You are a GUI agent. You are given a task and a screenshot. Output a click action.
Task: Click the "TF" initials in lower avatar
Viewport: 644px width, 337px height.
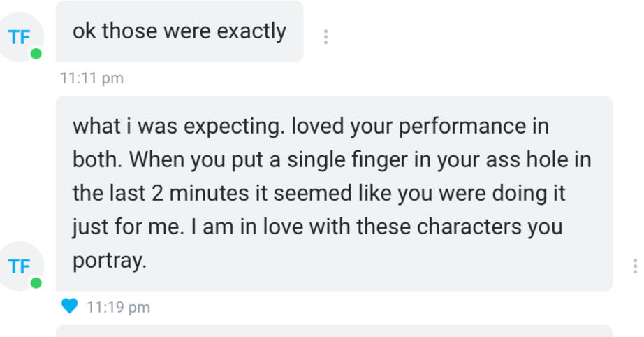click(19, 266)
